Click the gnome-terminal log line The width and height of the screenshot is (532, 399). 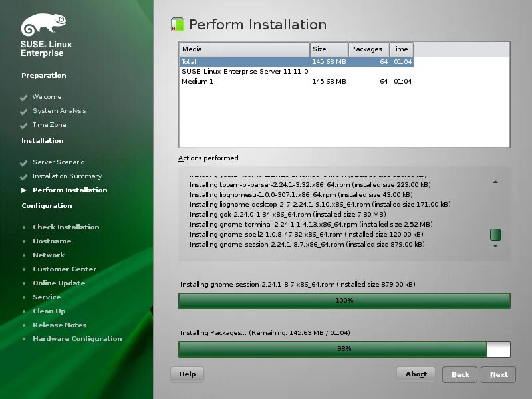click(x=311, y=224)
